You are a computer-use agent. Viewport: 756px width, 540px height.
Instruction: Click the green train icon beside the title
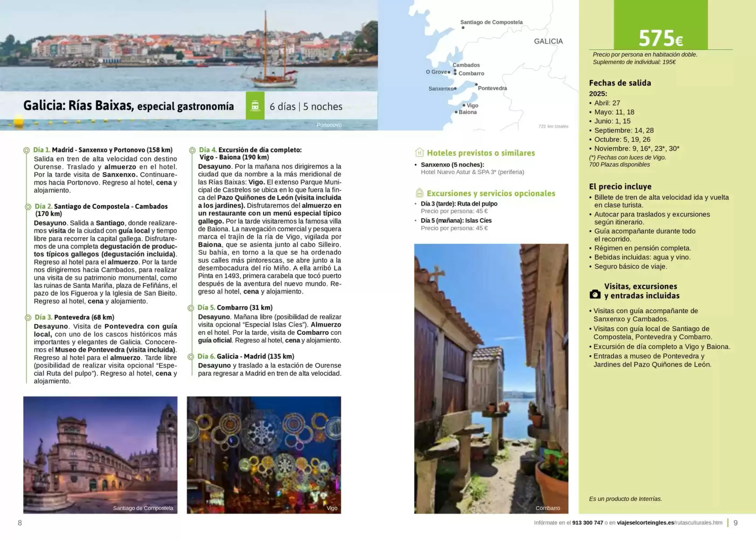click(255, 106)
